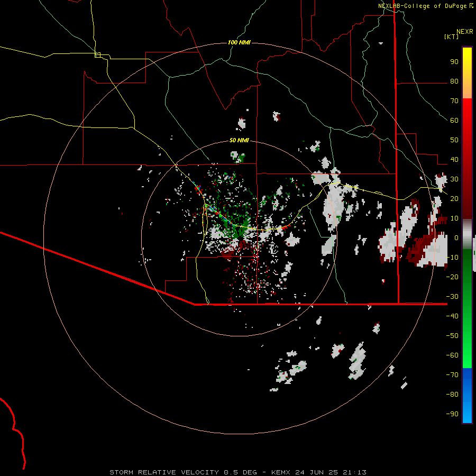Click the positive 10 value on scale

(454, 218)
